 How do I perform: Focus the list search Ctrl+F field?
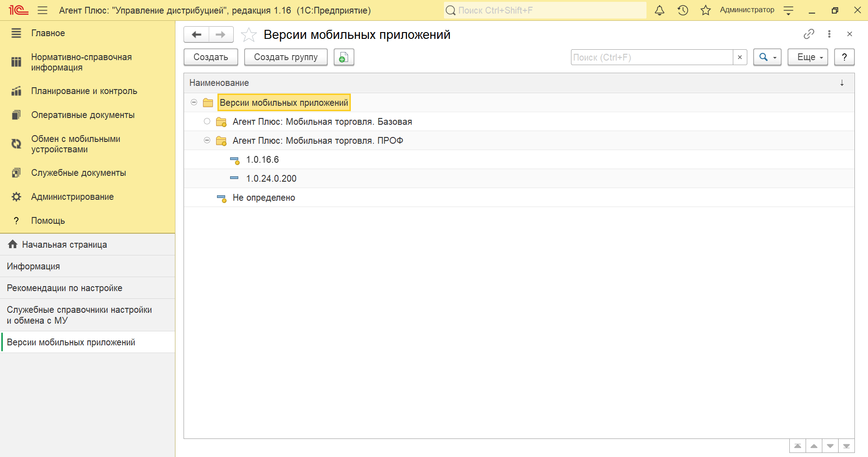(652, 57)
